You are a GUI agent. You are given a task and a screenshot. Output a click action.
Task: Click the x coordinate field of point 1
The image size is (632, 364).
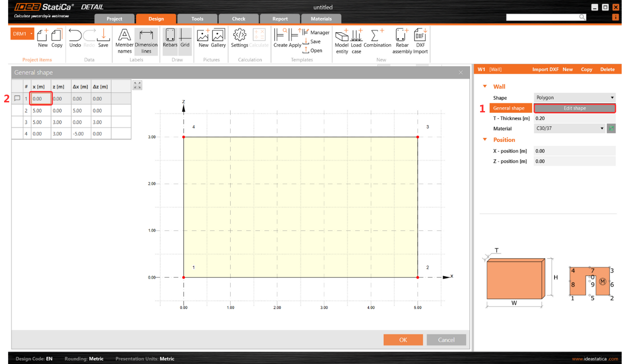[x=40, y=98]
